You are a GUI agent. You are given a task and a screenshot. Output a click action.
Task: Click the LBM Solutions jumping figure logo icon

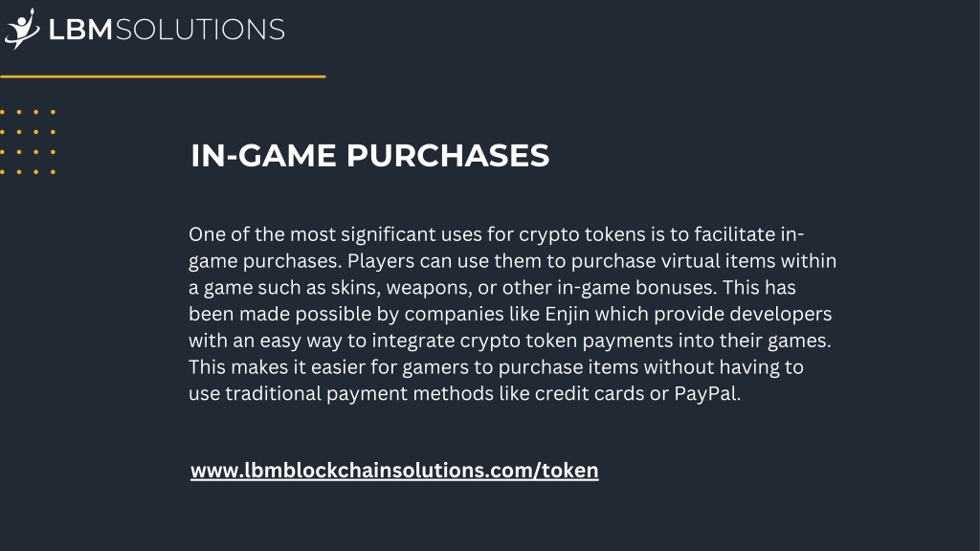(21, 29)
